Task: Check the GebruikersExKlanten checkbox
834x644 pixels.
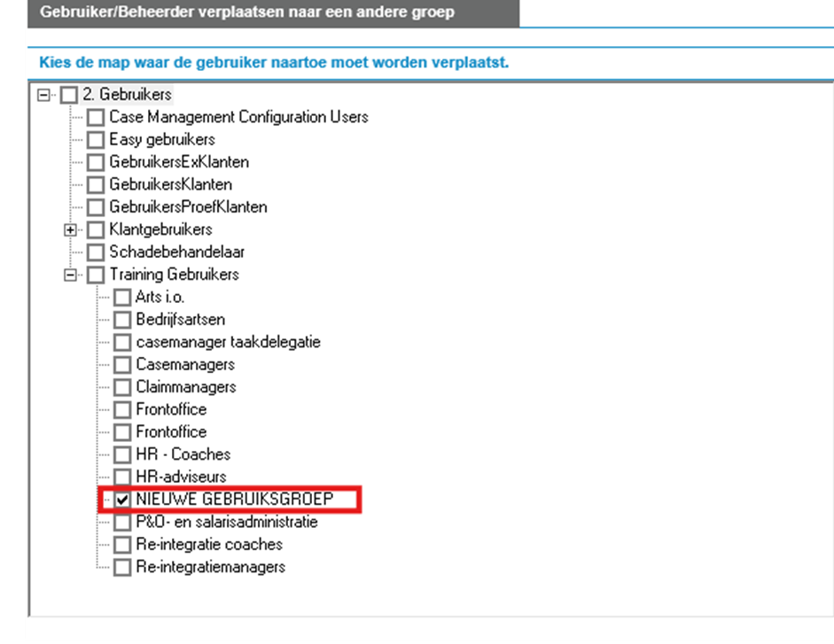Action: click(x=96, y=162)
